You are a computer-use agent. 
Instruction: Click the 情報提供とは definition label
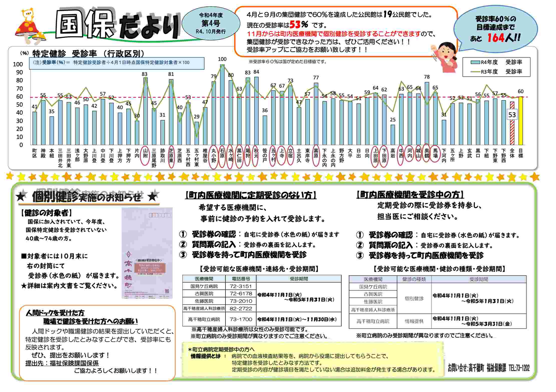[x=206, y=356]
